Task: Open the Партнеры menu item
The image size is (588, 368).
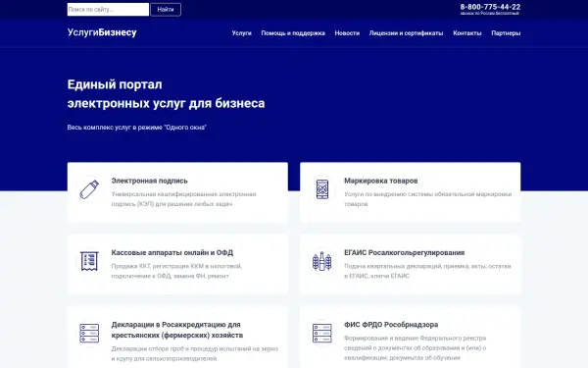Action: tap(506, 33)
